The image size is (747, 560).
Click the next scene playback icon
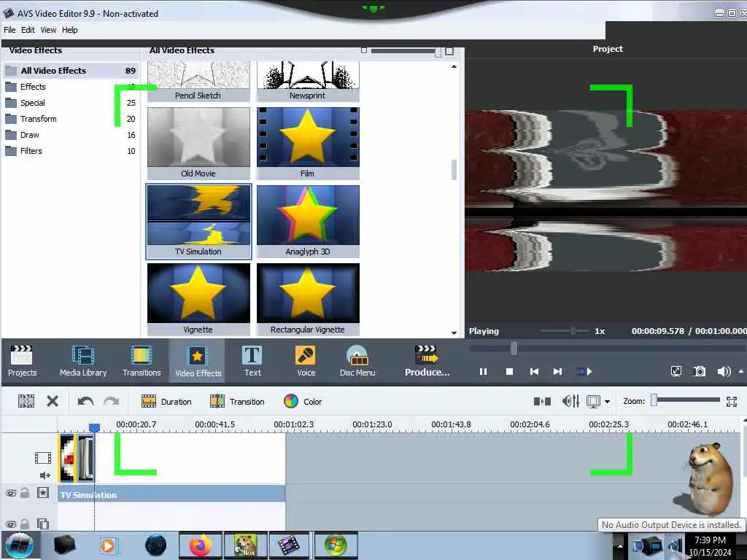coord(584,371)
